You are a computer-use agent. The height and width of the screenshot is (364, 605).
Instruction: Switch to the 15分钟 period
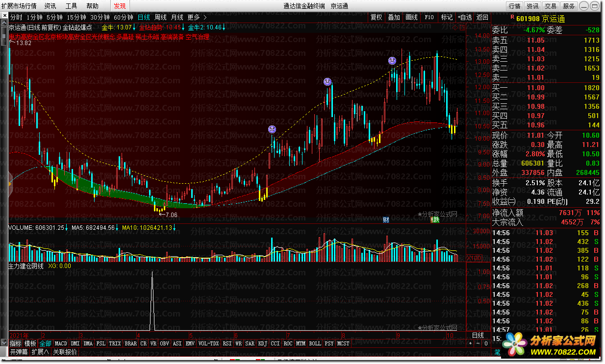pyautogui.click(x=76, y=17)
